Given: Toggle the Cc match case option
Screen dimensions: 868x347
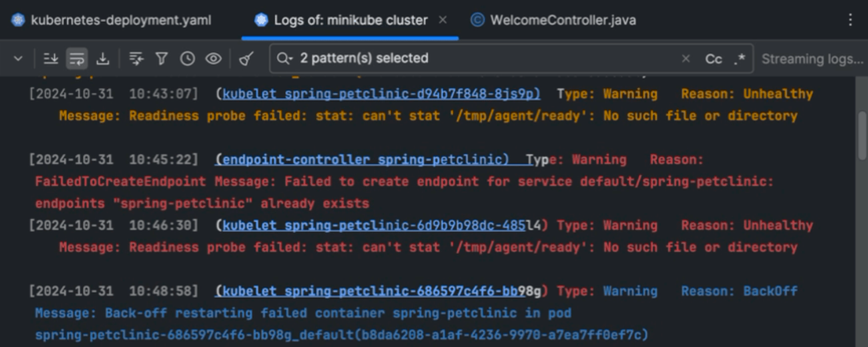Looking at the screenshot, I should point(713,59).
